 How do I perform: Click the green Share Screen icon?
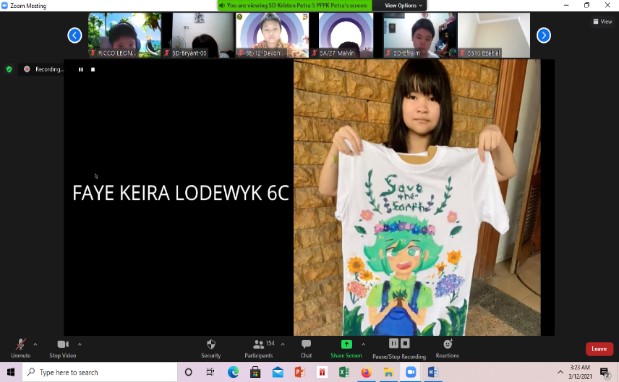tap(346, 345)
